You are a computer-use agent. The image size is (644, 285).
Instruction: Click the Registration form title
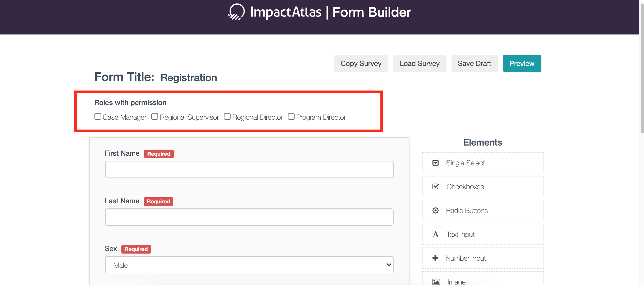(188, 78)
